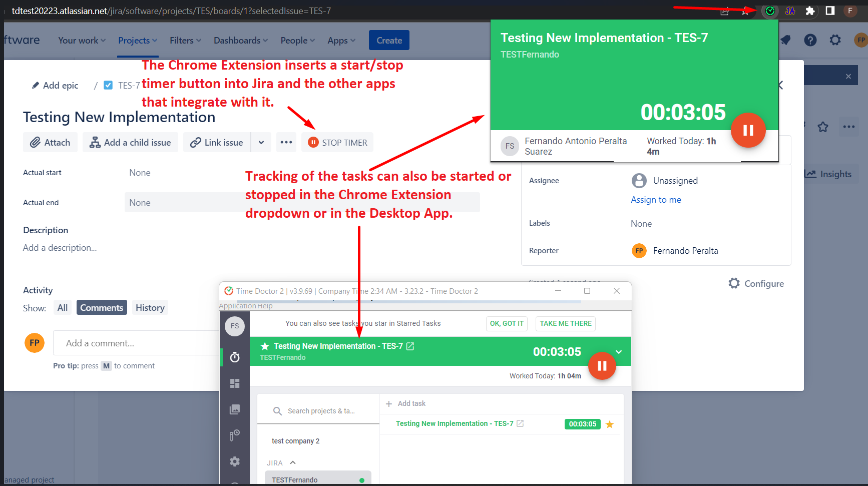868x486 pixels.
Task: Click TAKE ME THERE in Time Doctor
Action: [566, 324]
